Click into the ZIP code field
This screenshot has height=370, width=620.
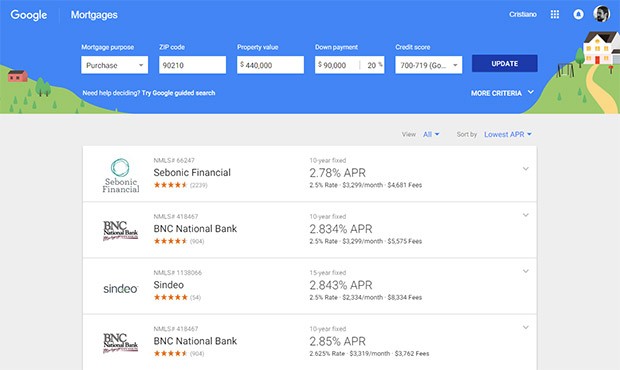(193, 65)
